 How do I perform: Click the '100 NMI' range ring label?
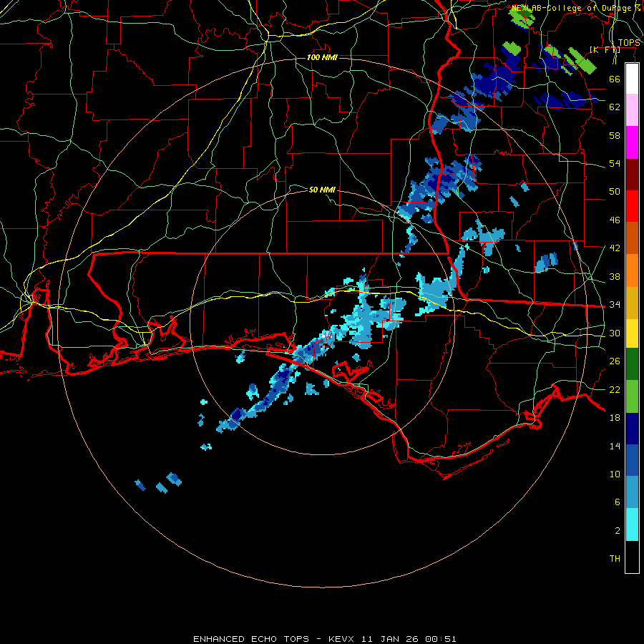point(322,57)
